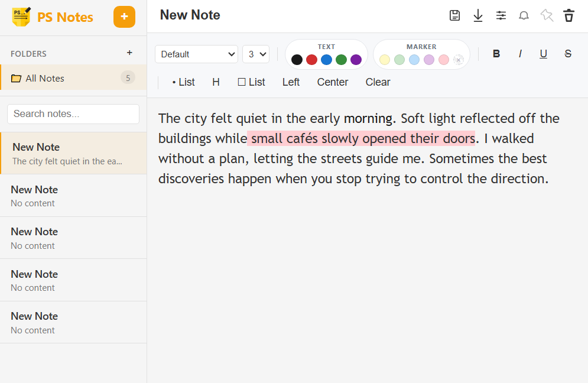
Task: Align text Left
Action: [291, 82]
